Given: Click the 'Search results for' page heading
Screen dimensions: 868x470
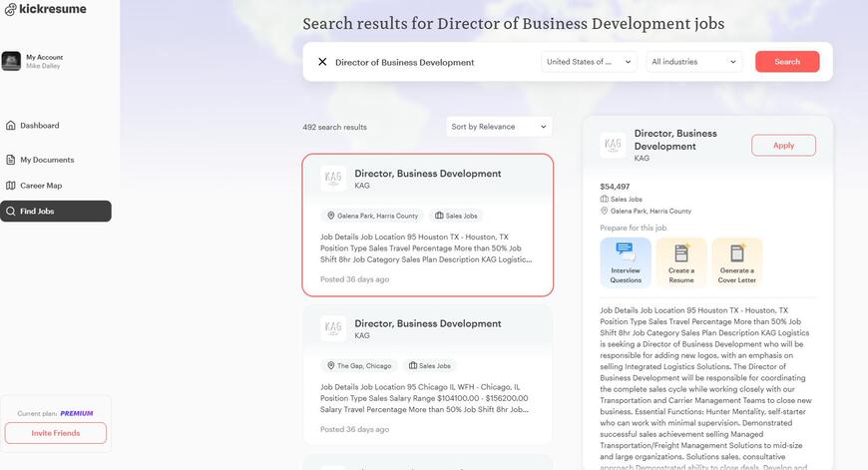Looking at the screenshot, I should 513,24.
